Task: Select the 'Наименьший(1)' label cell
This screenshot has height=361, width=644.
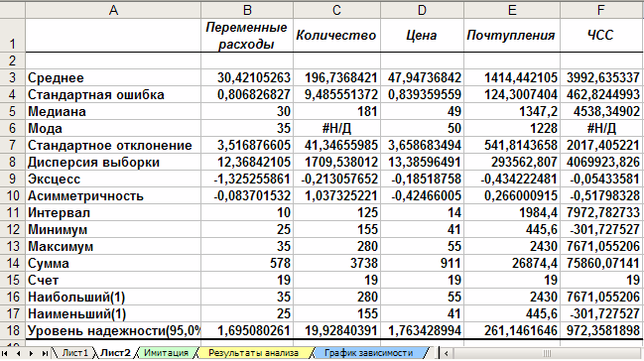Action: click(113, 313)
